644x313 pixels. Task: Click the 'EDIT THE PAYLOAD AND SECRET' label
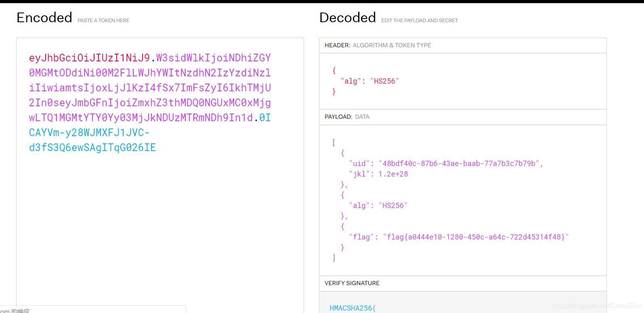click(x=420, y=21)
